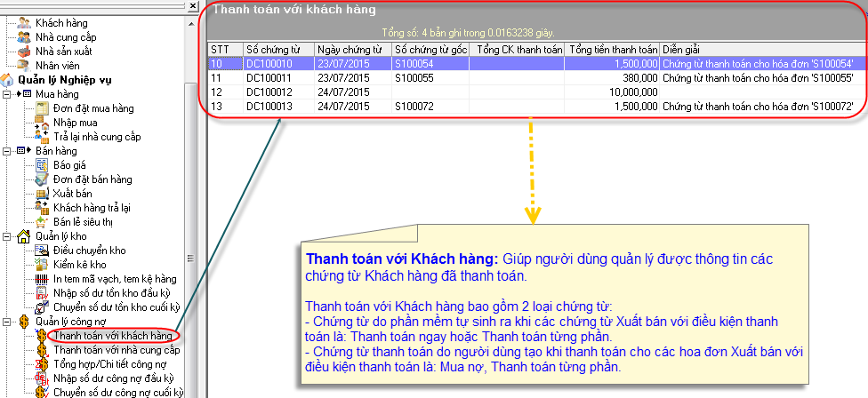Image resolution: width=868 pixels, height=398 pixels.
Task: Click the In tem mã vạch barcode icon
Action: click(42, 278)
